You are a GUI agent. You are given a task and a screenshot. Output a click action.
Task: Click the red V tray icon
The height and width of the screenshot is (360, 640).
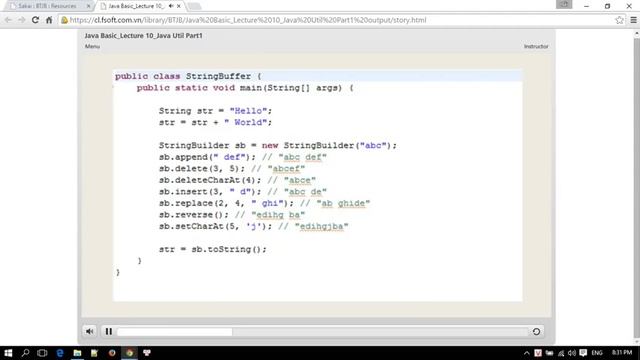(538, 353)
